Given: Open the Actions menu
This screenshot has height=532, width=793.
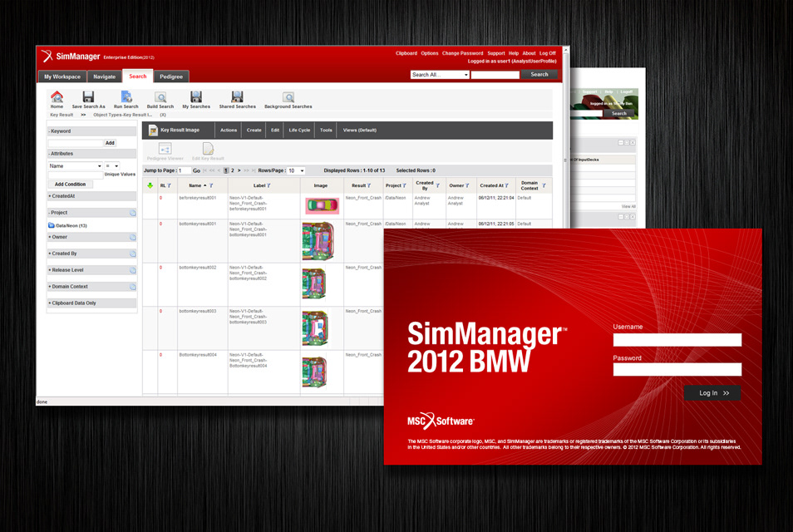Looking at the screenshot, I should 229,131.
